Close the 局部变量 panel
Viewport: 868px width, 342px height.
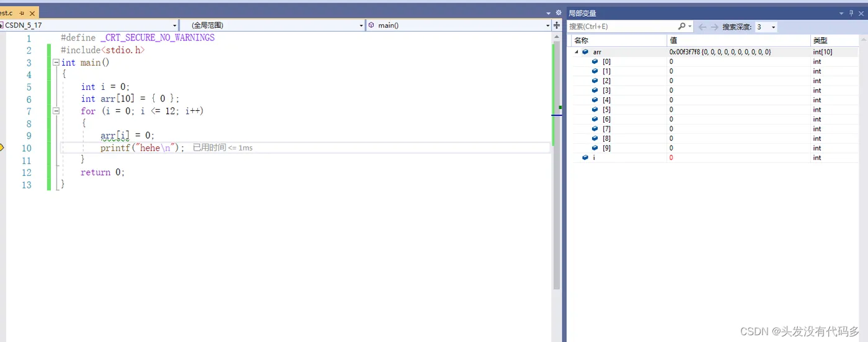pos(861,13)
